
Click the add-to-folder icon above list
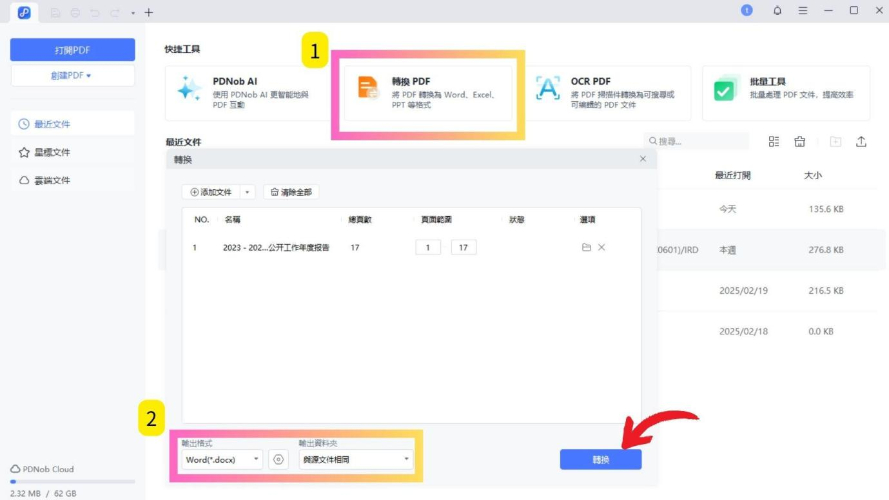[x=835, y=142]
